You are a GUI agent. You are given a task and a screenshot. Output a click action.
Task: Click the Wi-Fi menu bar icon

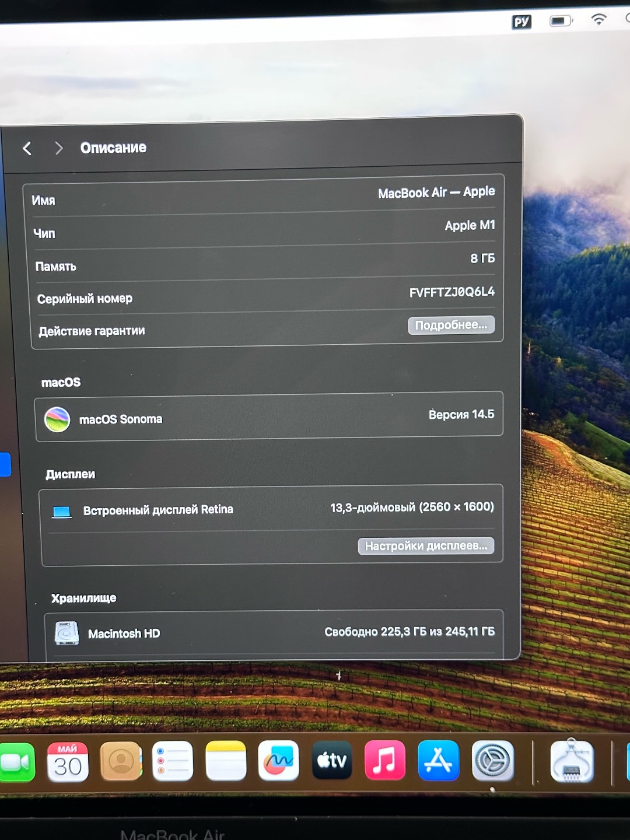click(x=598, y=19)
